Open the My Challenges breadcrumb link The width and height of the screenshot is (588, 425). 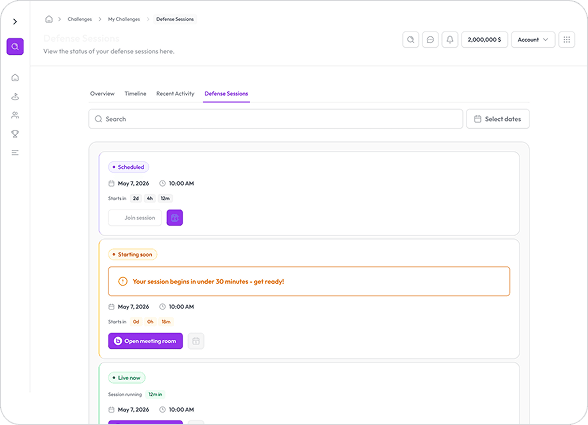[x=124, y=19]
